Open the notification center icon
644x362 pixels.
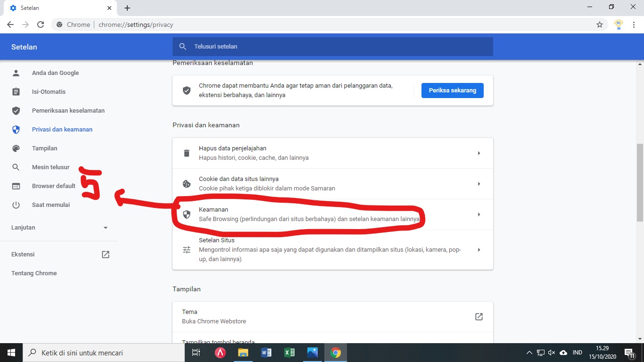[x=629, y=353]
